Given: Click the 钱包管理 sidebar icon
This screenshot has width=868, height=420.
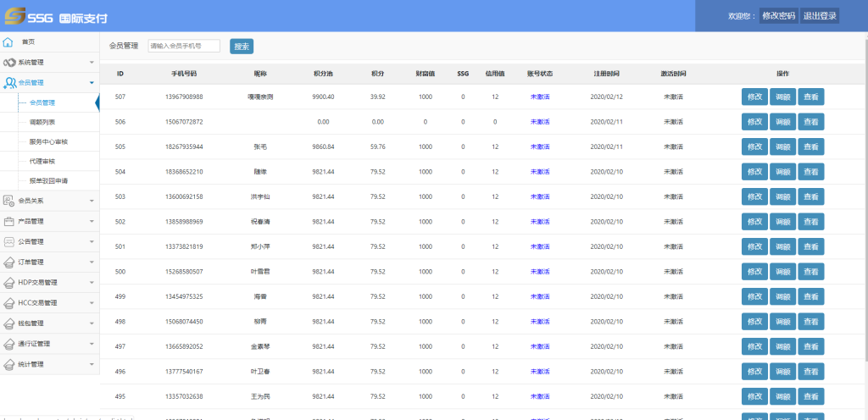Looking at the screenshot, I should (x=9, y=323).
